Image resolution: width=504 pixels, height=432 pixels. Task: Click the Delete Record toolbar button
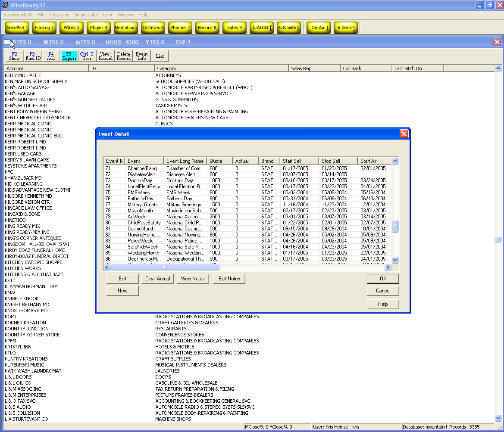(123, 56)
